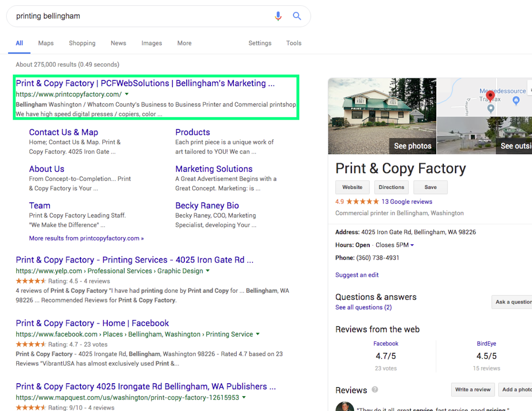Open the search Tools menu
The image size is (532, 411).
click(294, 43)
